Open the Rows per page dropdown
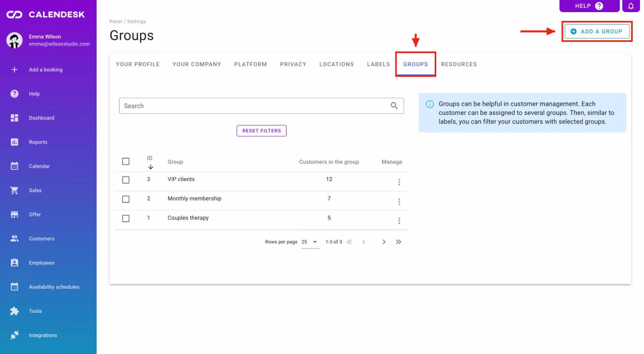Viewport: 644px width, 354px height. point(310,242)
